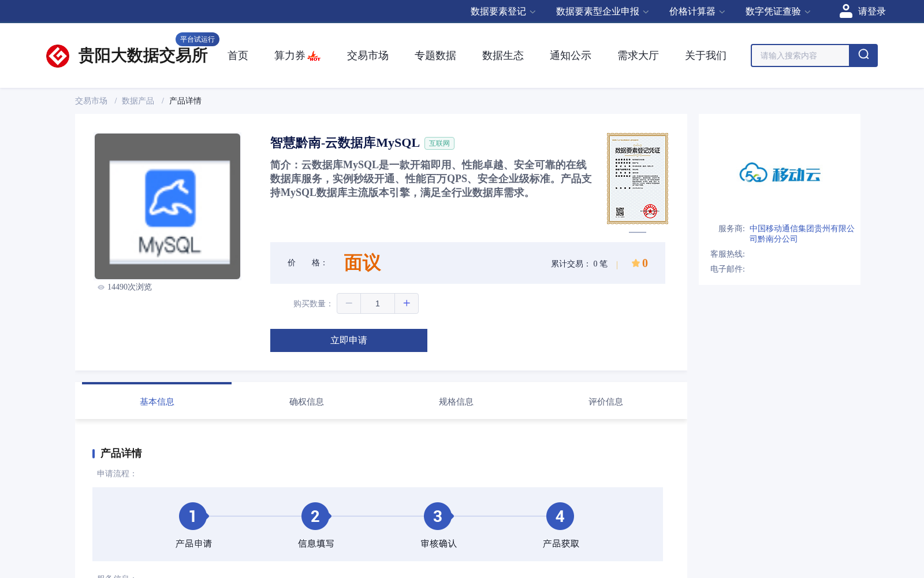Click service provider link 中国移动通信集团贵州有限公司黔南分公司
This screenshot has width=924, height=578.
(802, 234)
